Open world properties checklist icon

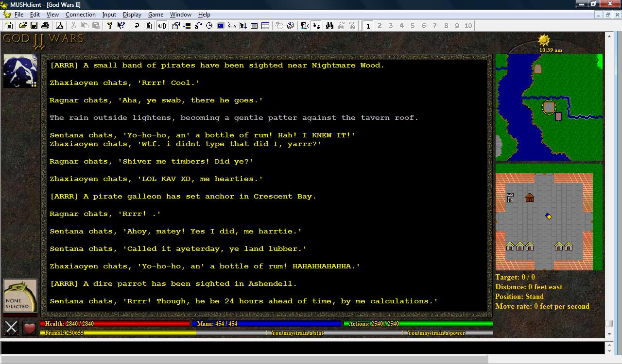[175, 26]
